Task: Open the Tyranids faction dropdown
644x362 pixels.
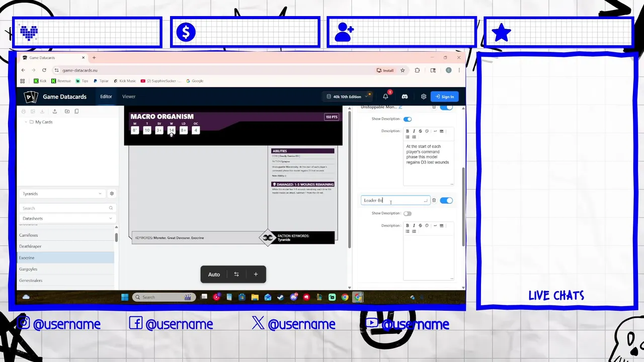Action: click(62, 194)
